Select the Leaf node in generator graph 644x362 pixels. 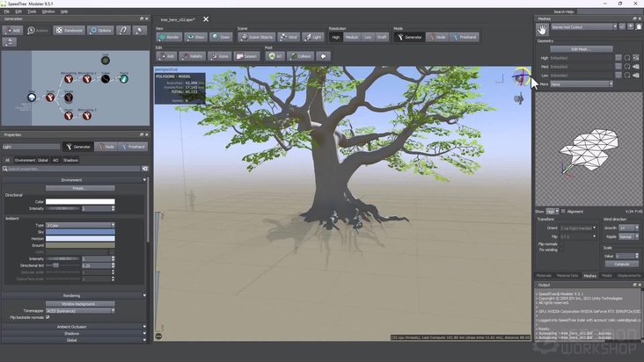click(106, 61)
